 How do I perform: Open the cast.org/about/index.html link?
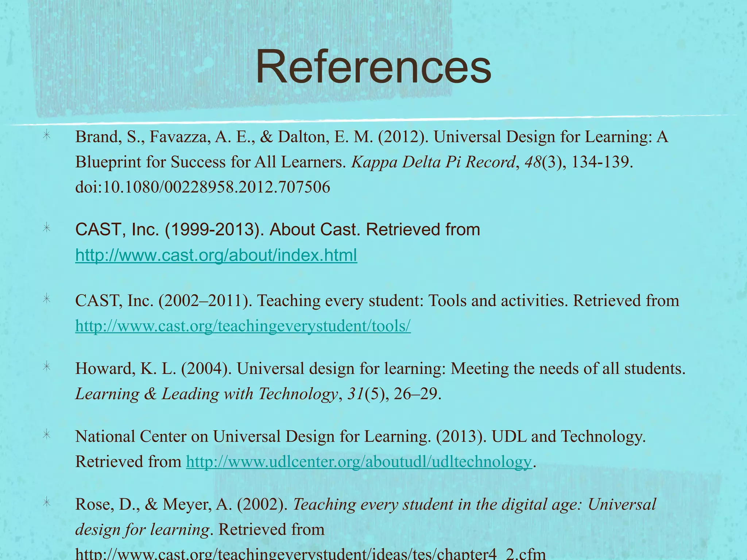click(x=216, y=255)
